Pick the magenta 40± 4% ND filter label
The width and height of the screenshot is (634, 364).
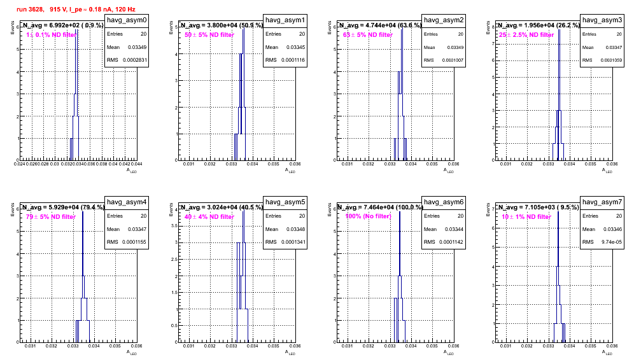[x=209, y=217]
